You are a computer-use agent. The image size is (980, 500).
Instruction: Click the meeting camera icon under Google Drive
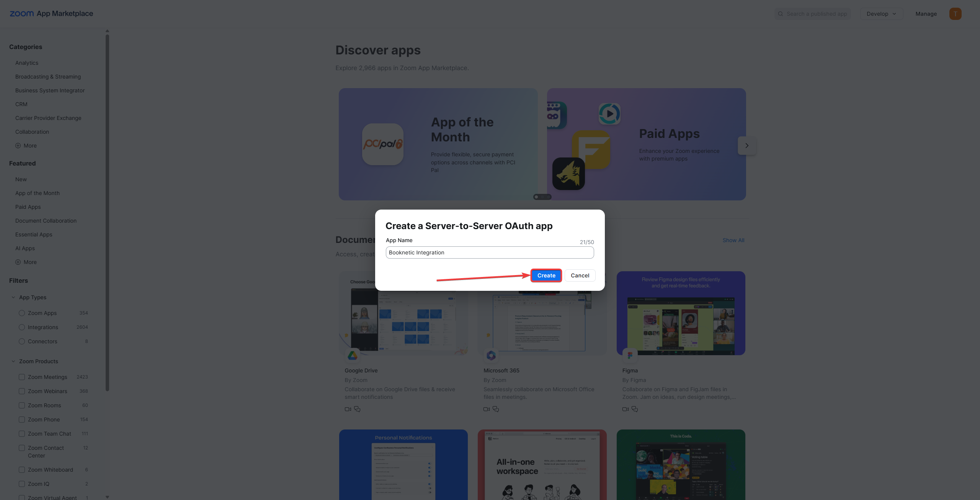pyautogui.click(x=348, y=409)
